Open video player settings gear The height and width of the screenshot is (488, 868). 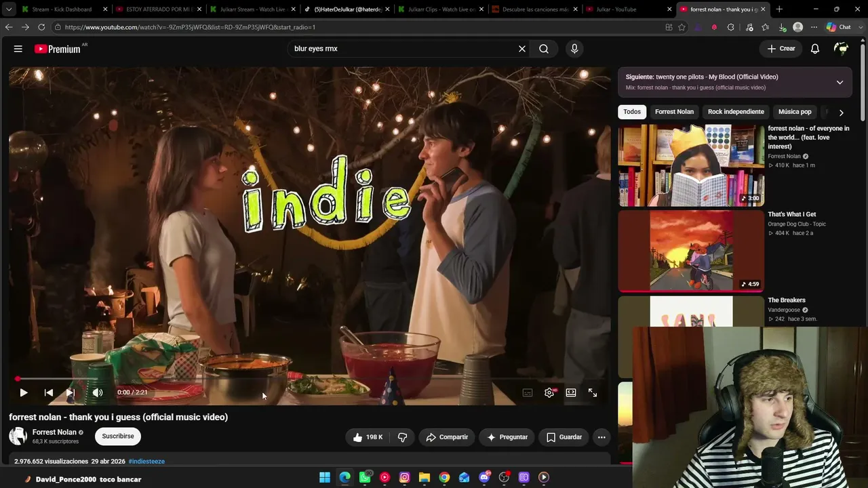[549, 392]
